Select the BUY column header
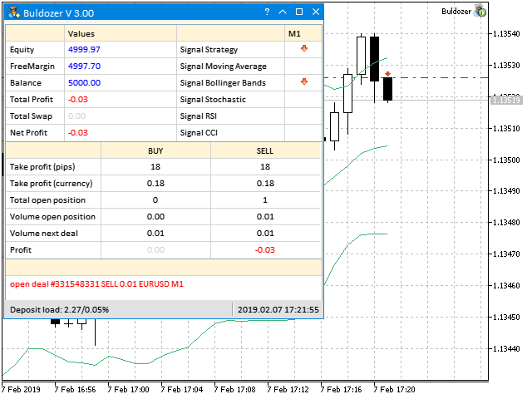 [x=155, y=150]
